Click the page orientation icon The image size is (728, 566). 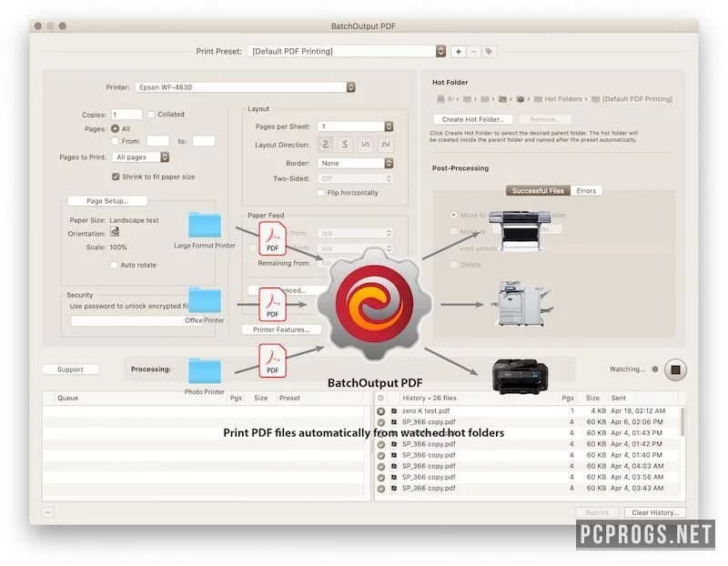point(115,232)
